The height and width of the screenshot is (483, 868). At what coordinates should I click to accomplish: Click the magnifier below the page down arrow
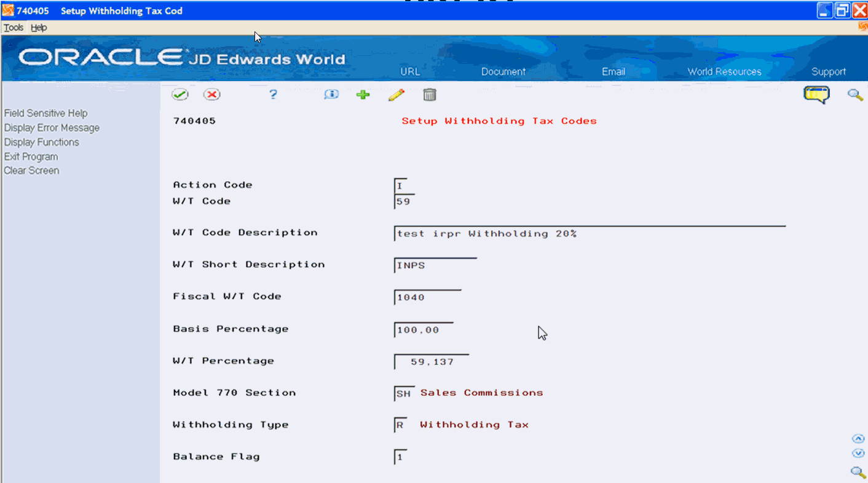858,472
